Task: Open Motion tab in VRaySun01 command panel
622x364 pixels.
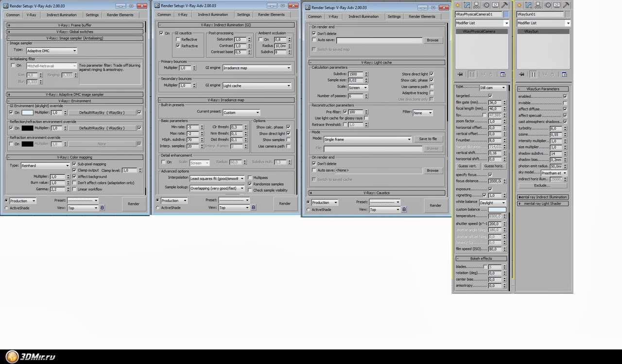Action: (548, 5)
